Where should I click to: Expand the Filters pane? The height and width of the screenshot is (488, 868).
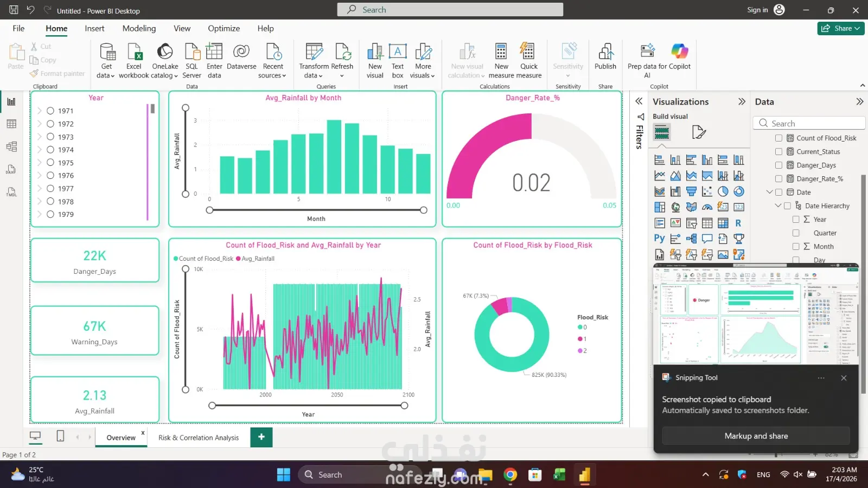tap(639, 101)
